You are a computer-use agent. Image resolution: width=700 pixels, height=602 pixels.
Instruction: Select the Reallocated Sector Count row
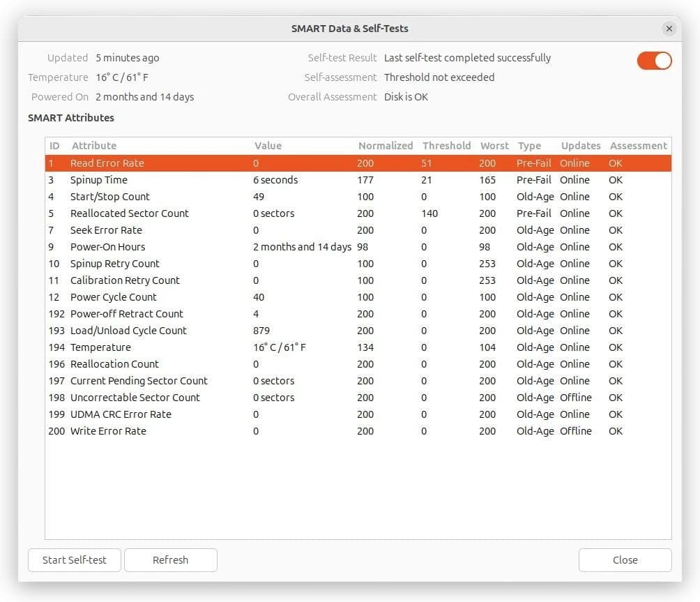pyautogui.click(x=130, y=213)
